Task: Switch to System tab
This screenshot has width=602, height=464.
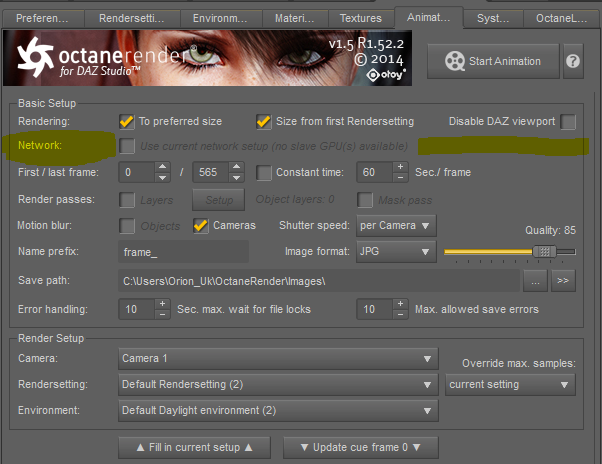Action: (493, 18)
